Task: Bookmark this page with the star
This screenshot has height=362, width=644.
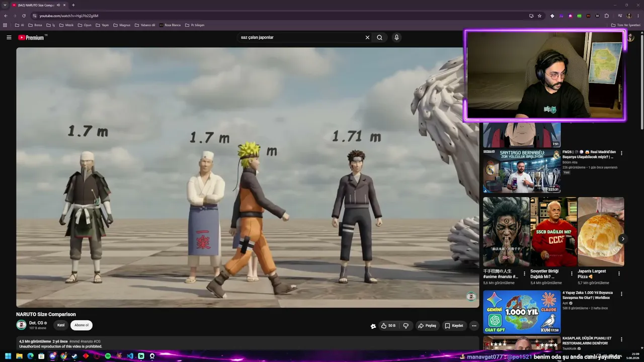Action: point(539,16)
